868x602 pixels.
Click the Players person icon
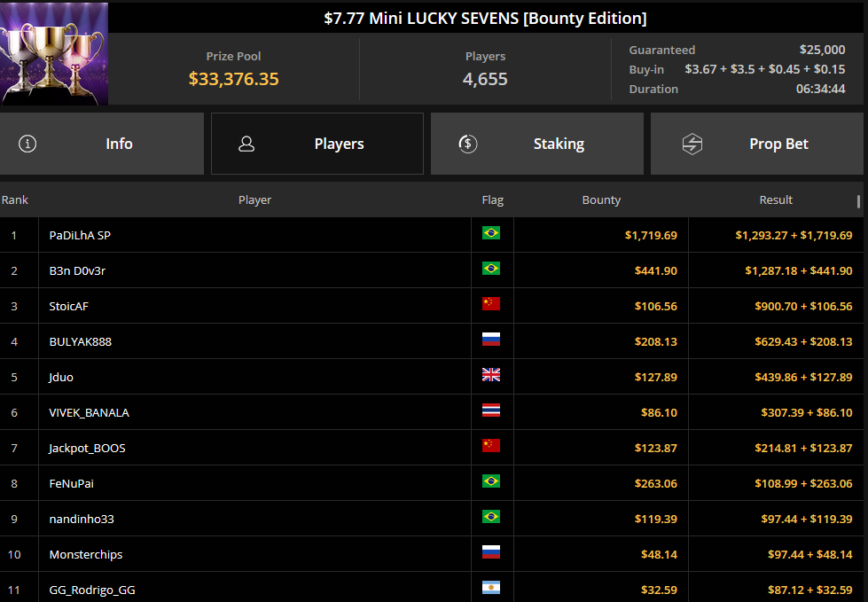point(246,144)
